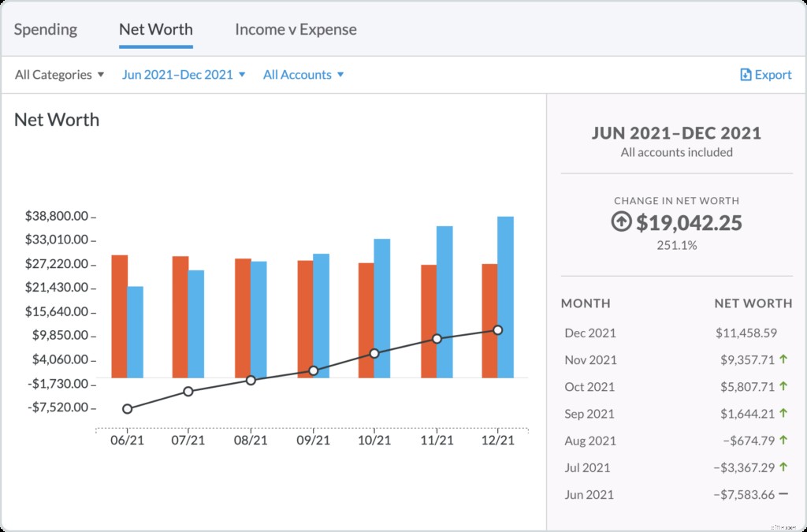Click the green arrow beside Oct 2021
This screenshot has width=807, height=532.
click(783, 387)
